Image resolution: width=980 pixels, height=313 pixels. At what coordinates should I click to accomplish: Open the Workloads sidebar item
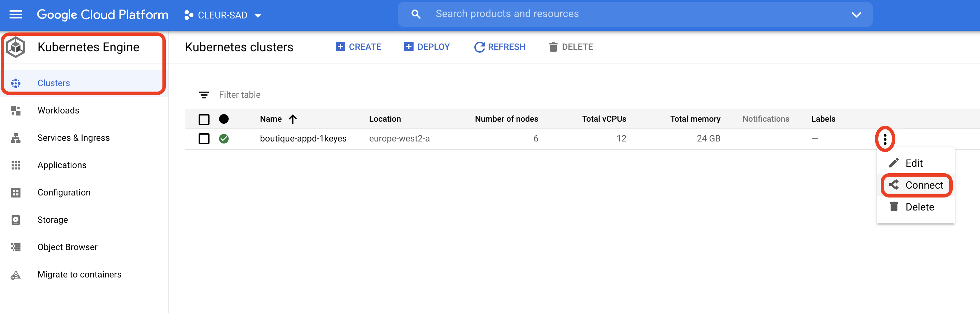(84, 110)
